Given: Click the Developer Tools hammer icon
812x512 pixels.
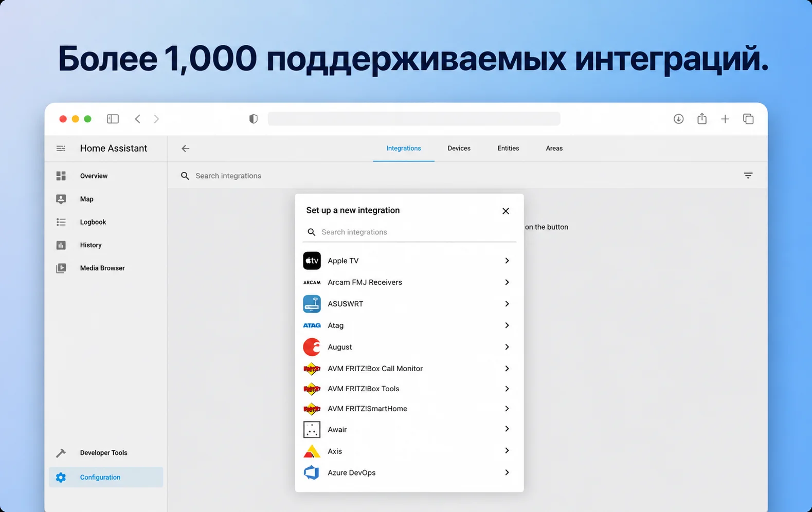Looking at the screenshot, I should (61, 453).
